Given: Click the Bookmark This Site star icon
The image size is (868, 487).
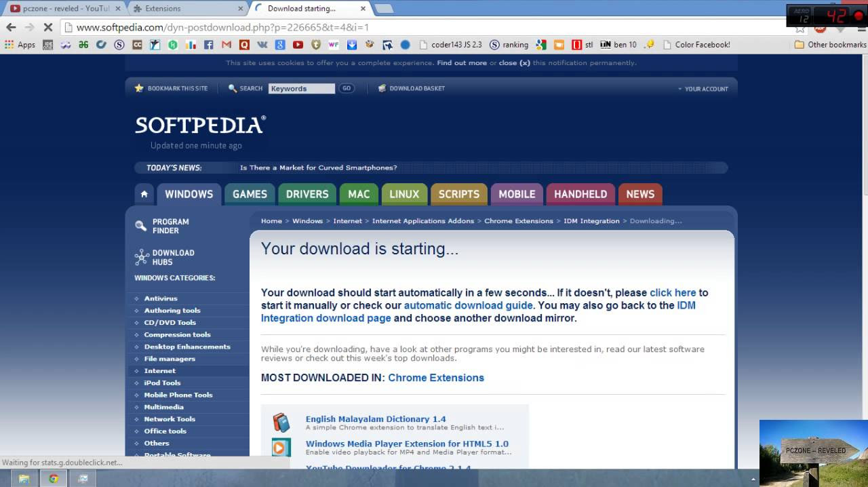Looking at the screenshot, I should pos(139,88).
